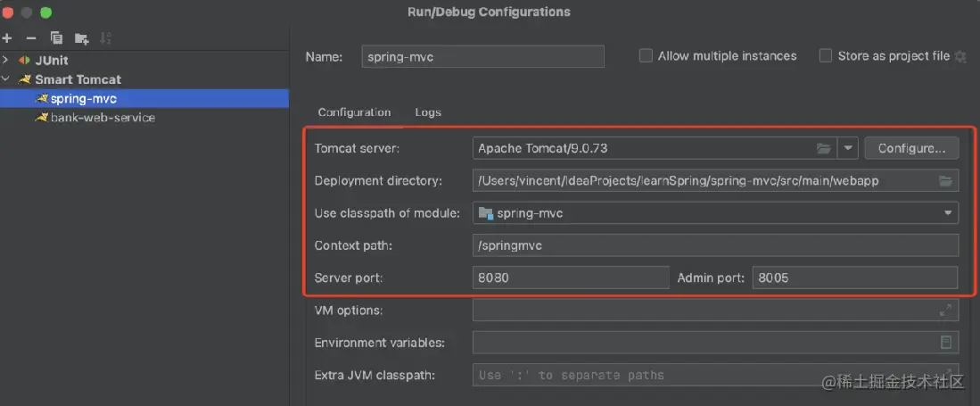Click the Smart Tomcat group icon
This screenshot has height=406, width=980.
tap(24, 79)
